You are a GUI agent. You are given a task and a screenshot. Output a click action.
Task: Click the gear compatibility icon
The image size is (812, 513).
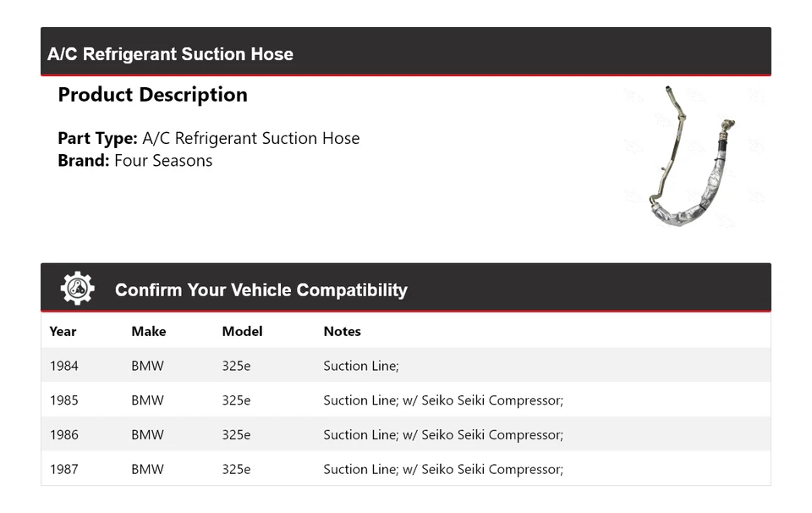pyautogui.click(x=77, y=289)
